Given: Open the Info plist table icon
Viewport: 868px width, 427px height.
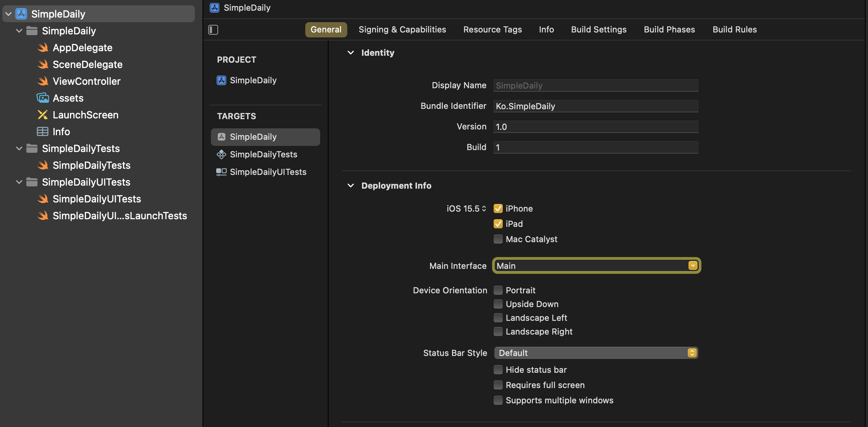Looking at the screenshot, I should pos(43,132).
